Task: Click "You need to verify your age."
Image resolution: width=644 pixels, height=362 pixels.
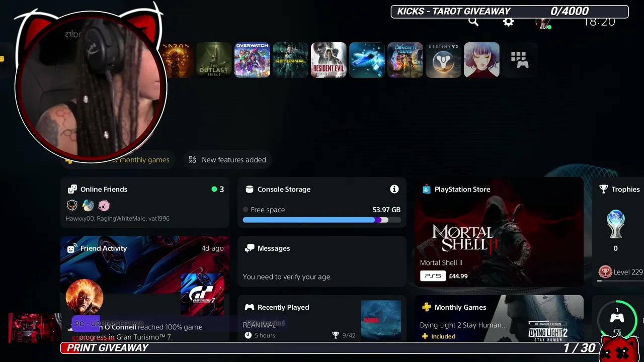Action: click(x=287, y=277)
